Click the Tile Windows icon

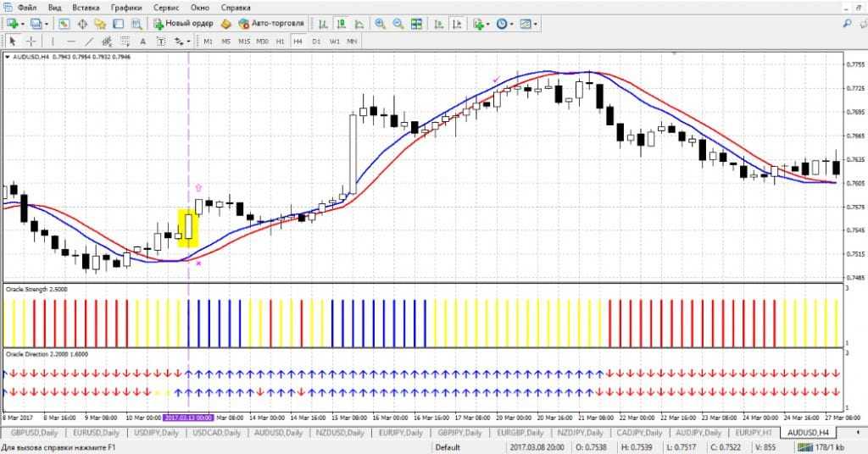(416, 24)
